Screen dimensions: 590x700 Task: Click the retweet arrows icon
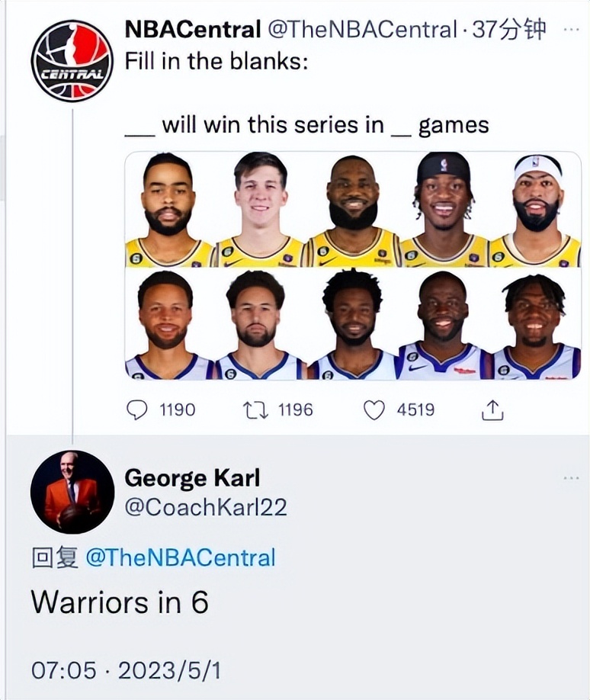click(x=254, y=410)
